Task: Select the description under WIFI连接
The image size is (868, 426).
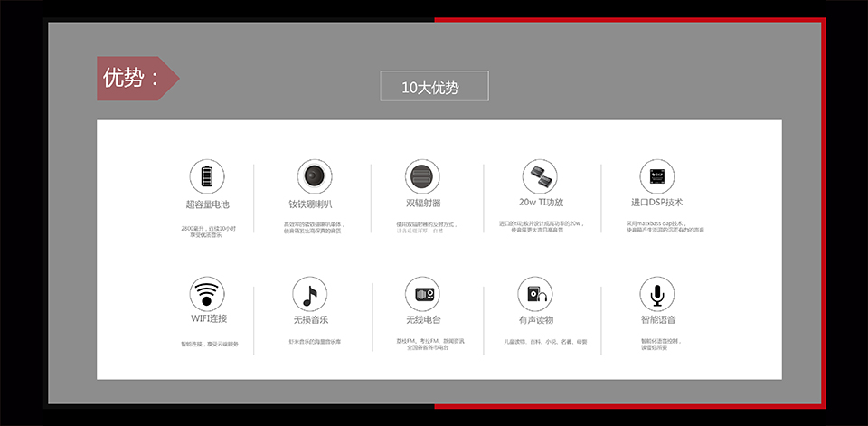Action: (x=210, y=344)
